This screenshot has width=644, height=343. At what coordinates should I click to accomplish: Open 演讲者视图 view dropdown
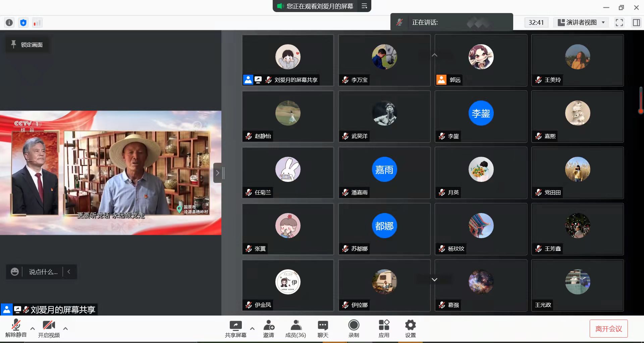click(x=581, y=22)
